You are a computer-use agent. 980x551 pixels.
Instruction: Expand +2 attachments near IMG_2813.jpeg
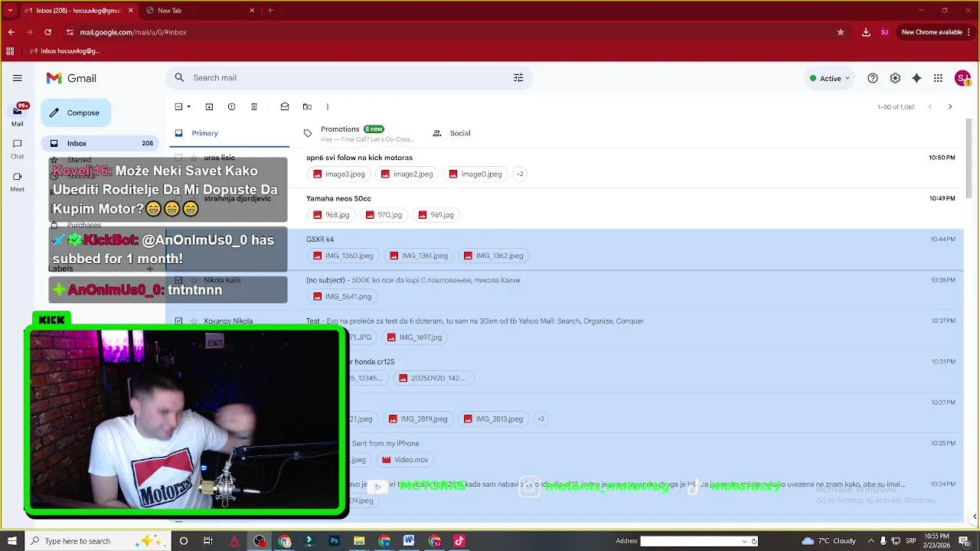541,419
